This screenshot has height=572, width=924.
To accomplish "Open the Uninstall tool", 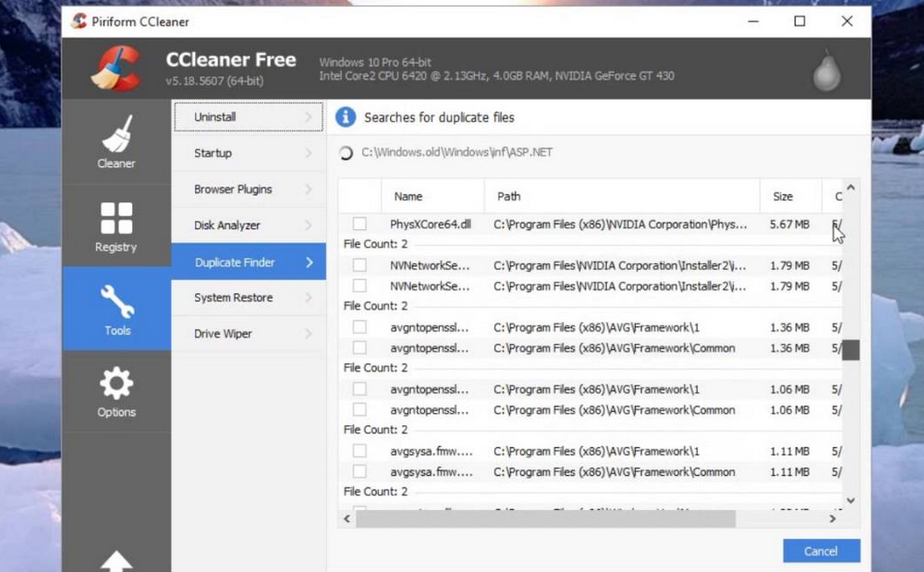I will (x=249, y=116).
